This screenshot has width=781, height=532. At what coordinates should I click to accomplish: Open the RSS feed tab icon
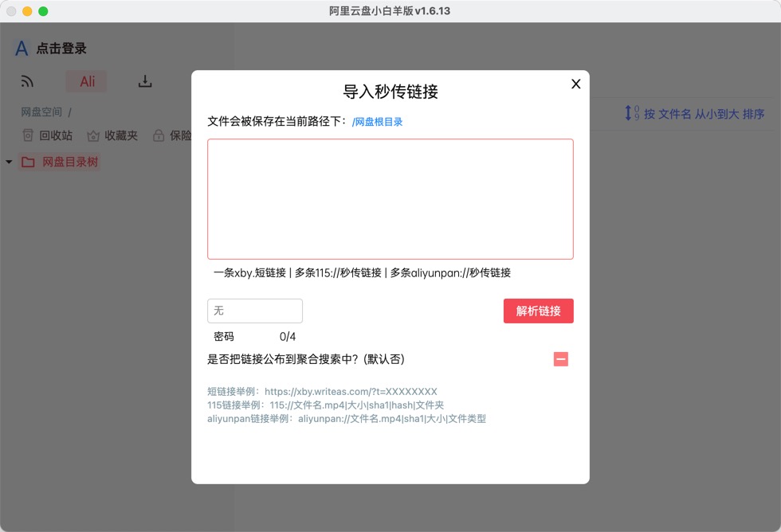27,81
